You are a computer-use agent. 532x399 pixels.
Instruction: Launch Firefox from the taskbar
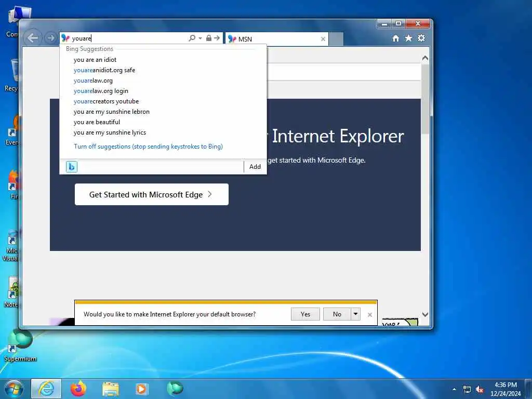(x=78, y=389)
